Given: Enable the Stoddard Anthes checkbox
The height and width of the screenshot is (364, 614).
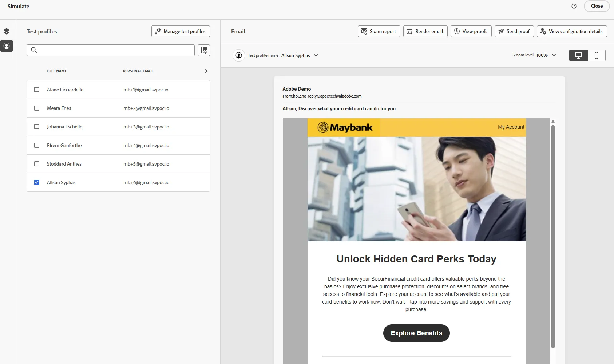Looking at the screenshot, I should tap(37, 164).
